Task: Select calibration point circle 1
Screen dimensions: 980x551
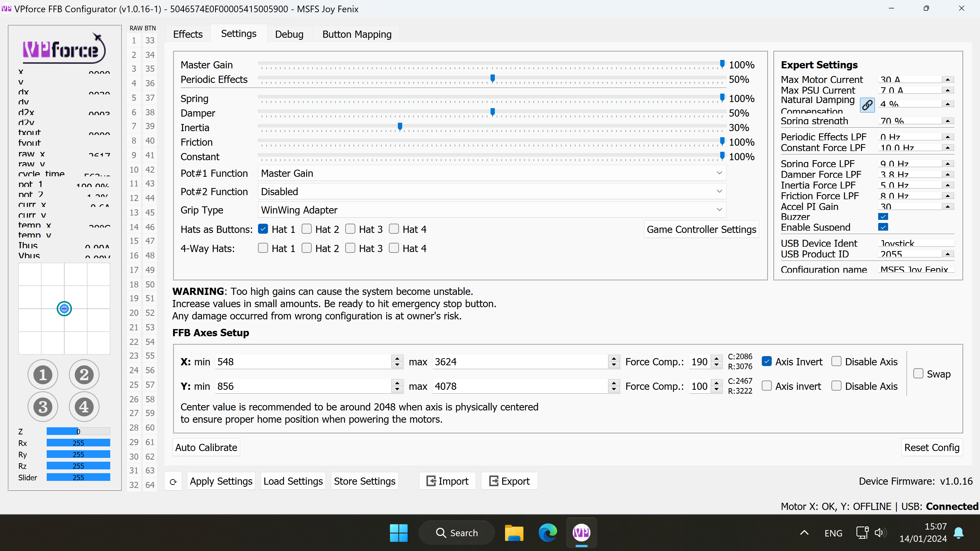Action: point(43,374)
